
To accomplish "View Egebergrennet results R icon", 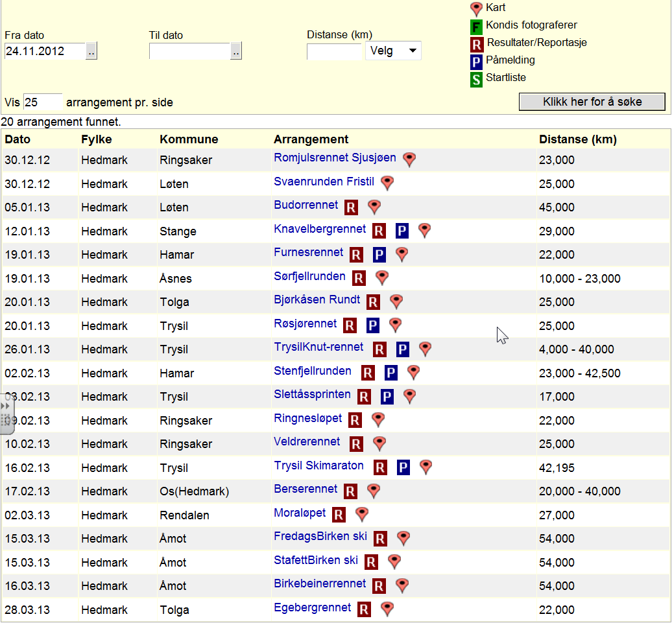I will click(x=365, y=609).
